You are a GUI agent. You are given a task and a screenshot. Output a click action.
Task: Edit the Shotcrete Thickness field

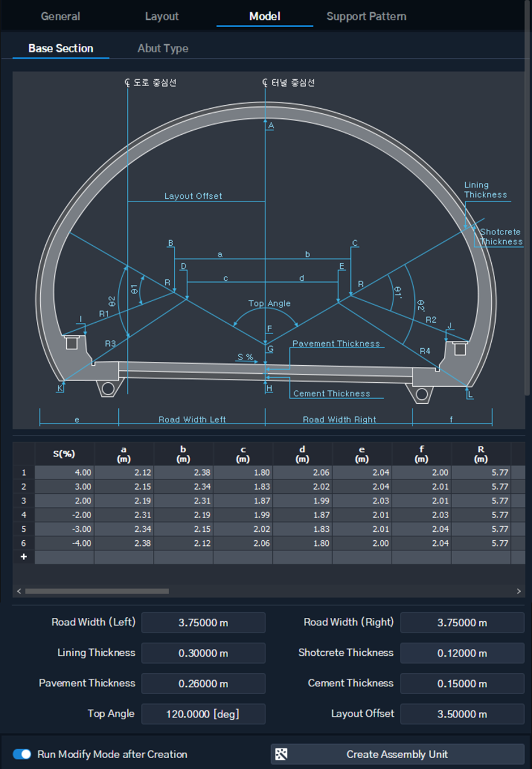click(462, 653)
